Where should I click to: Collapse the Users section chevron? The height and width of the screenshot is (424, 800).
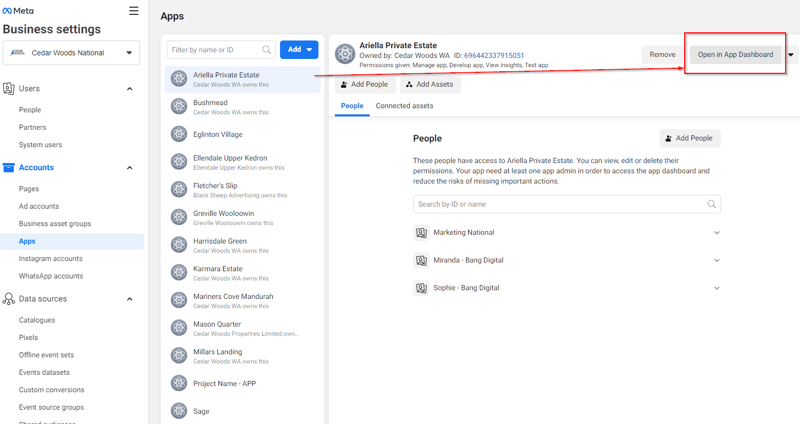click(130, 89)
